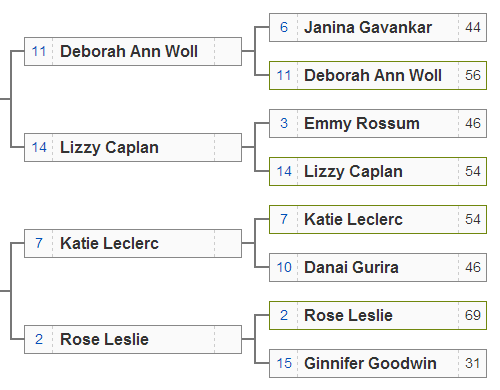This screenshot has height=390, width=500.
Task: Select Katie Leclerc entry scoring 54
Action: [378, 219]
